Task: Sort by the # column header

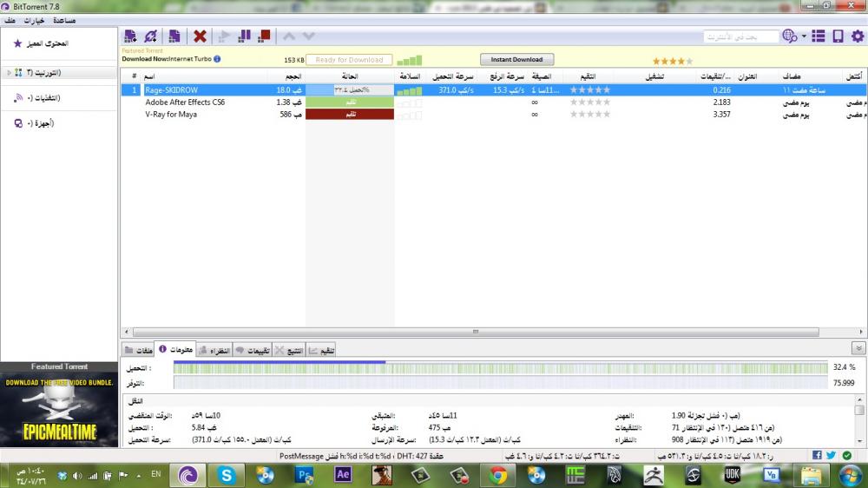Action: 134,76
